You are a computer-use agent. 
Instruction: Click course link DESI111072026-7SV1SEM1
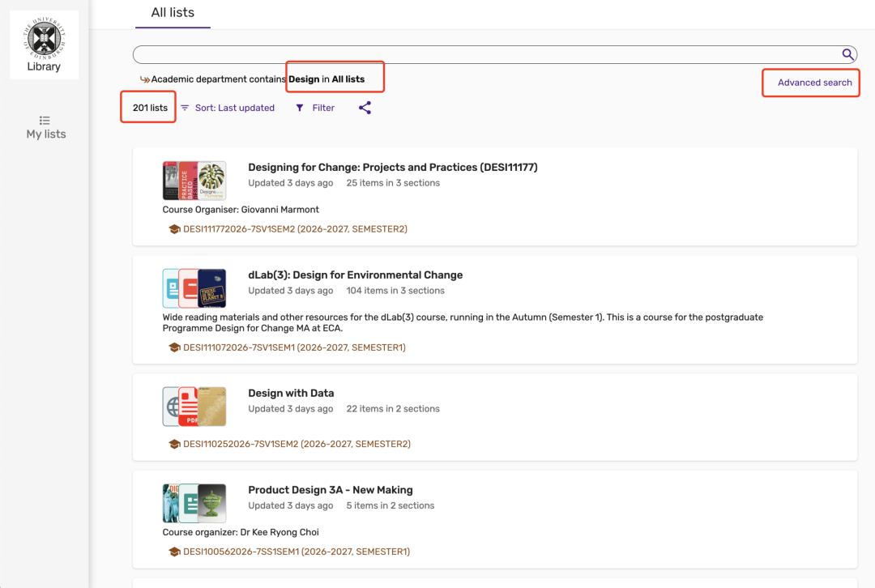(295, 347)
